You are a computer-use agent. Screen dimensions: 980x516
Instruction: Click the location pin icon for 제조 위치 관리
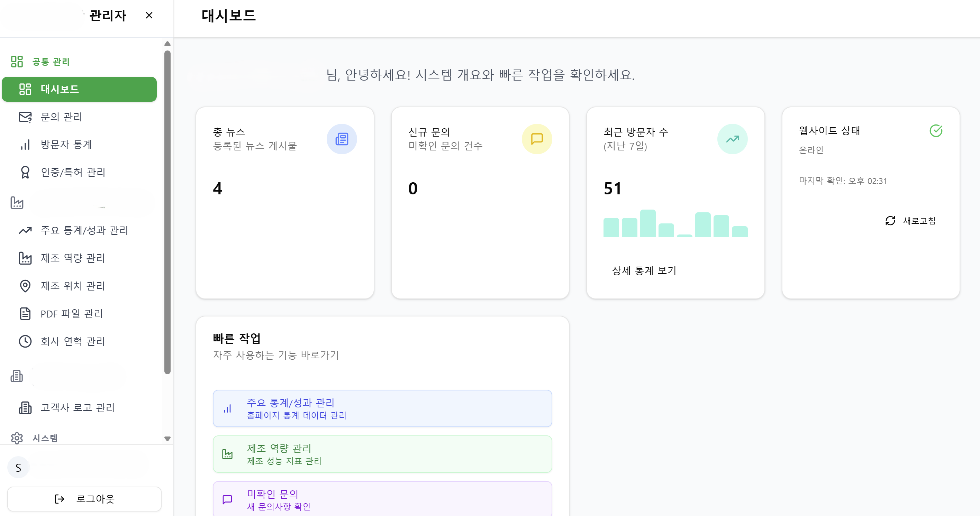pyautogui.click(x=25, y=286)
